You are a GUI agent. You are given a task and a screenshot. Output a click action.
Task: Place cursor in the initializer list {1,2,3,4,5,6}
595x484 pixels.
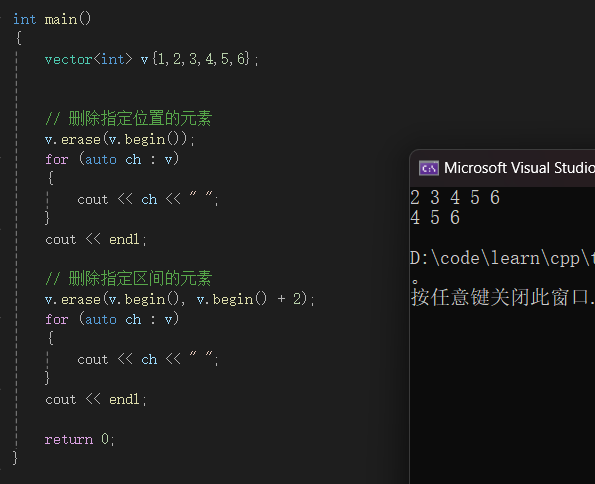point(201,59)
